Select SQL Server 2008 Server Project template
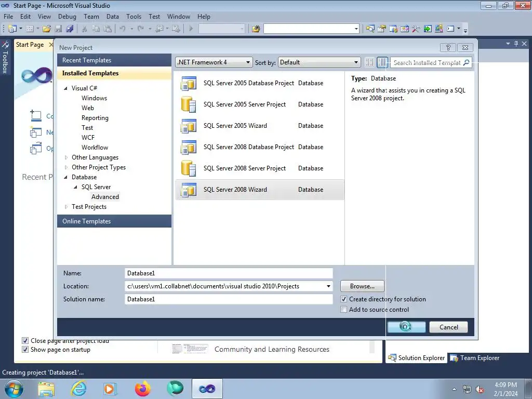This screenshot has width=532, height=399. point(260,168)
